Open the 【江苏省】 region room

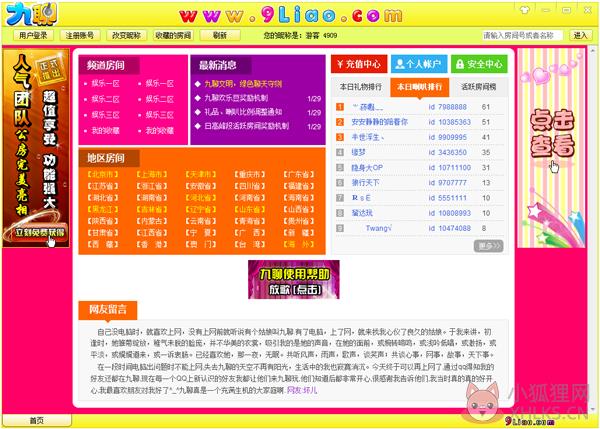tap(103, 186)
